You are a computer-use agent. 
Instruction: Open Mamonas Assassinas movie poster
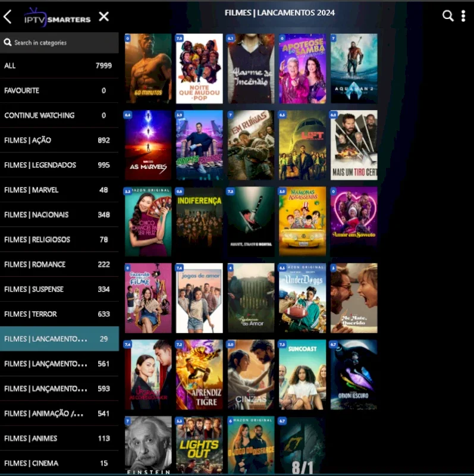(303, 221)
